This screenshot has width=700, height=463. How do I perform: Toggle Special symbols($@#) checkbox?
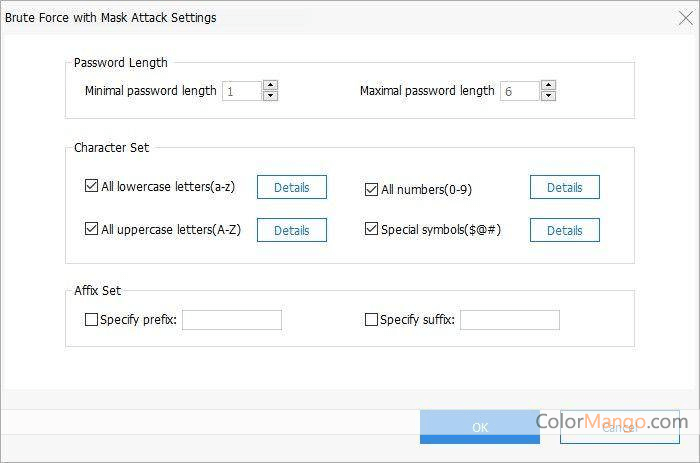pyautogui.click(x=372, y=229)
